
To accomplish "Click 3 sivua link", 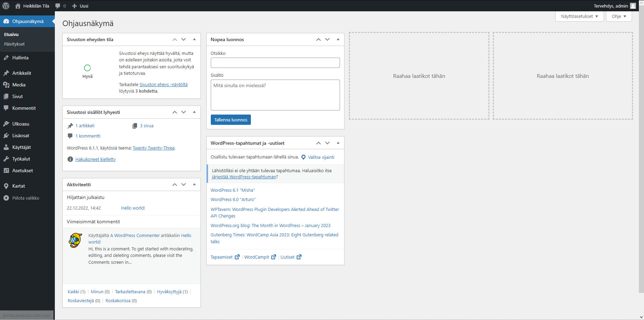I will (147, 126).
